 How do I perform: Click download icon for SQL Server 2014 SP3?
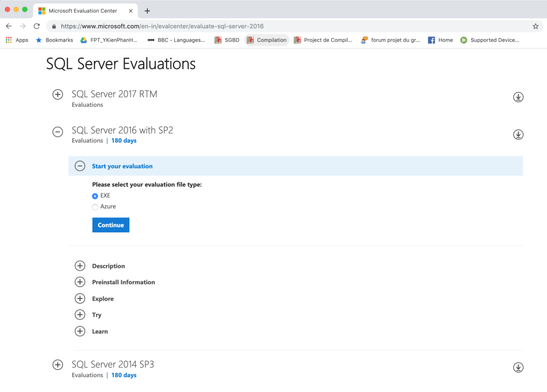518,367
